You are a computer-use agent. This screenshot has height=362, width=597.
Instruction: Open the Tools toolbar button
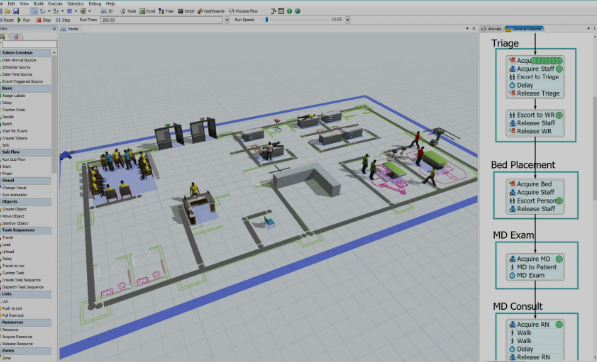[x=128, y=11]
